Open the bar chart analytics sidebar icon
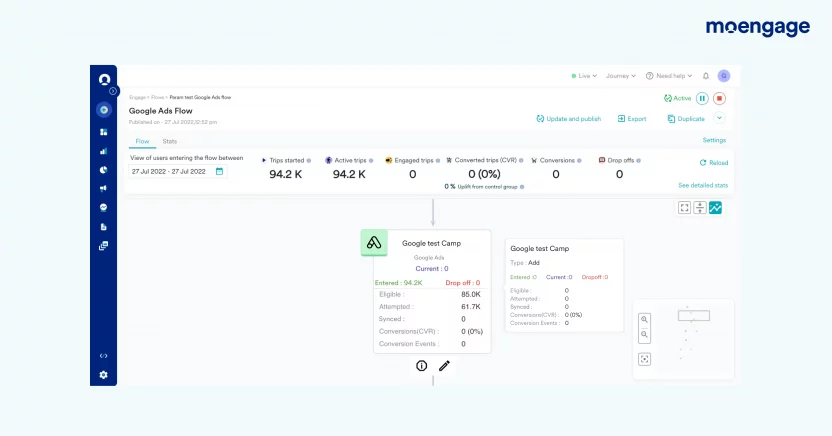832x436 pixels. pyautogui.click(x=103, y=151)
